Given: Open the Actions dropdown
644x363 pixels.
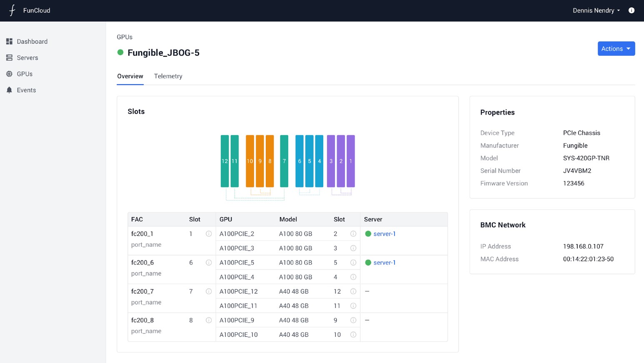Looking at the screenshot, I should 616,49.
